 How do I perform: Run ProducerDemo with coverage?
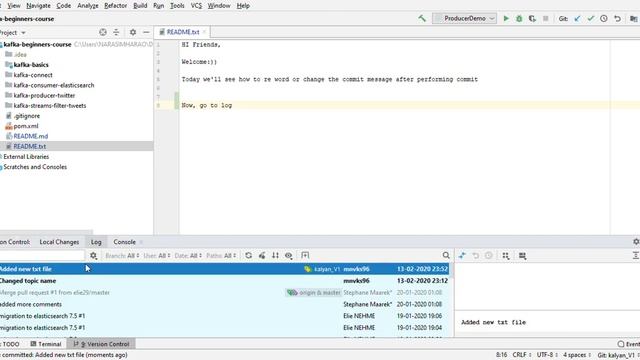[x=532, y=18]
